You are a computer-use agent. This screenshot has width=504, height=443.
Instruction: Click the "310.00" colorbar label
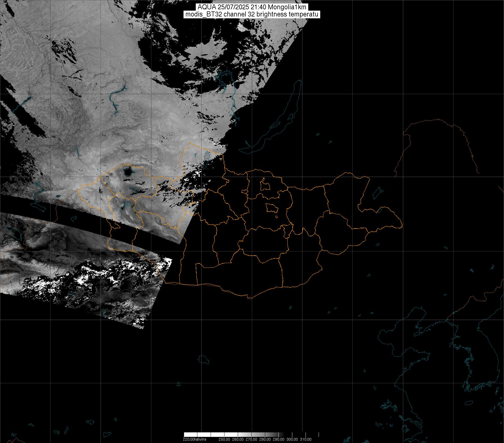306,439
